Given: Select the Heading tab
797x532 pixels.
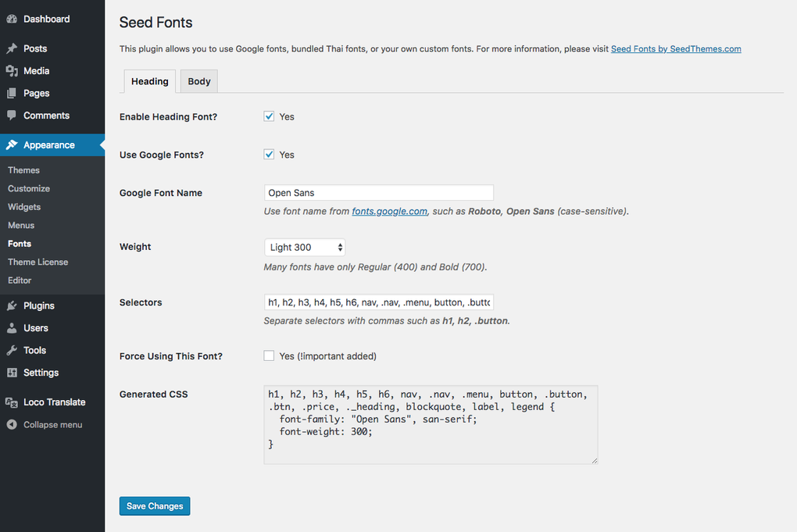Looking at the screenshot, I should pos(148,80).
